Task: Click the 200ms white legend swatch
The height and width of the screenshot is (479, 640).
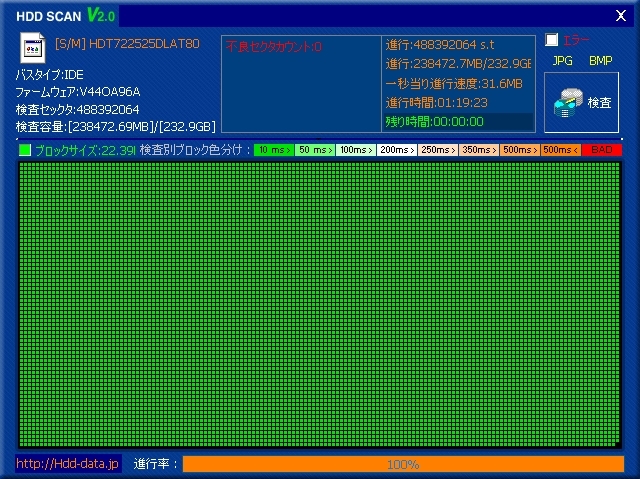Action: tap(397, 150)
